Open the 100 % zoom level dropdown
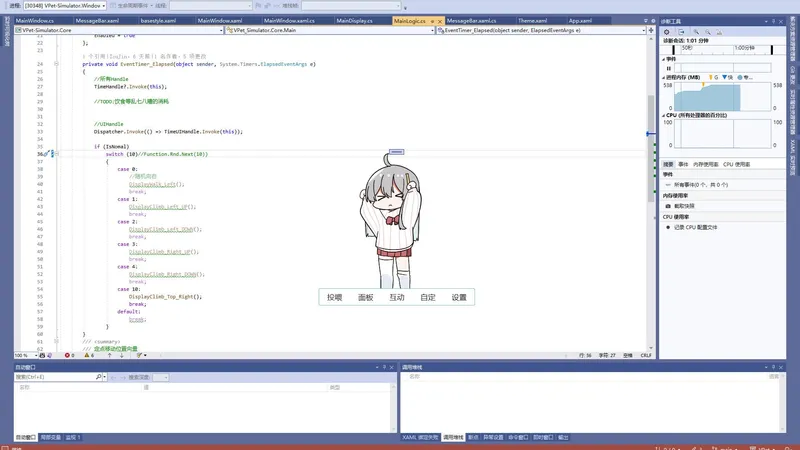The width and height of the screenshot is (800, 450). coord(26,355)
